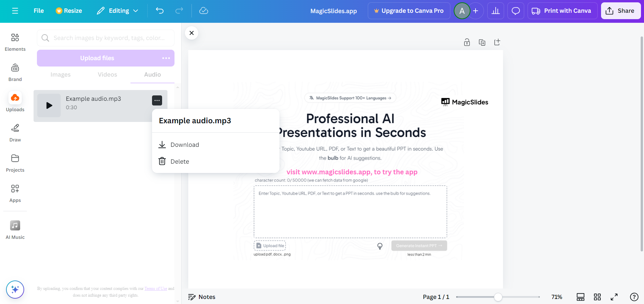Select the MagicSlides logo on canvas
The height and width of the screenshot is (304, 644).
coord(465,102)
